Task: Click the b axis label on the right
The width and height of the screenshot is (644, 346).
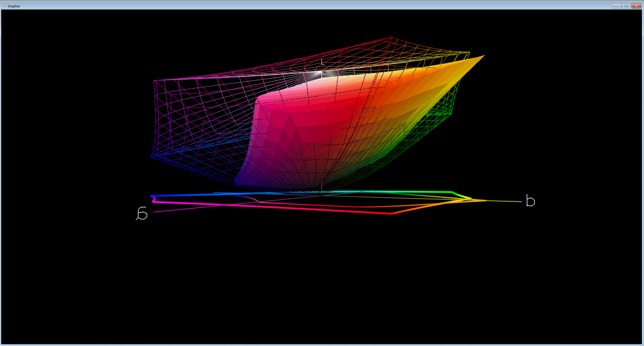Action: (x=530, y=201)
